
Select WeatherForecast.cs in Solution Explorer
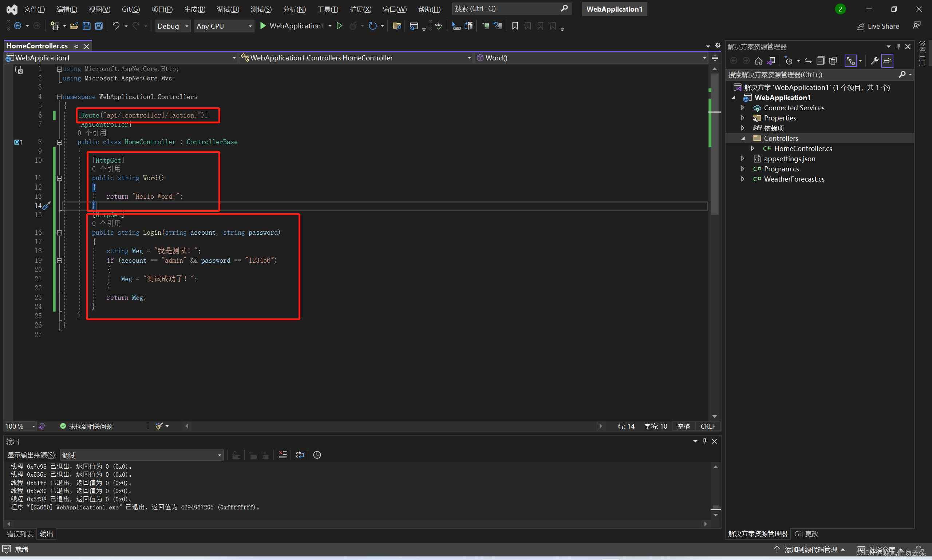[794, 179]
